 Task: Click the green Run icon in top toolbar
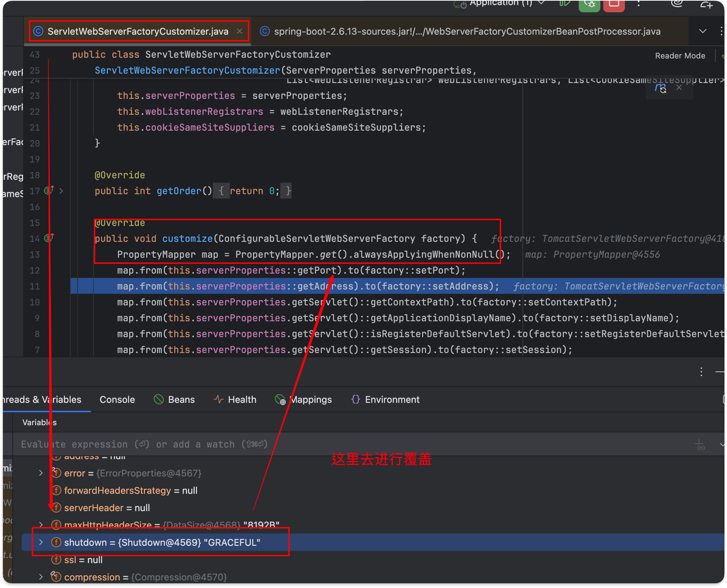565,3
